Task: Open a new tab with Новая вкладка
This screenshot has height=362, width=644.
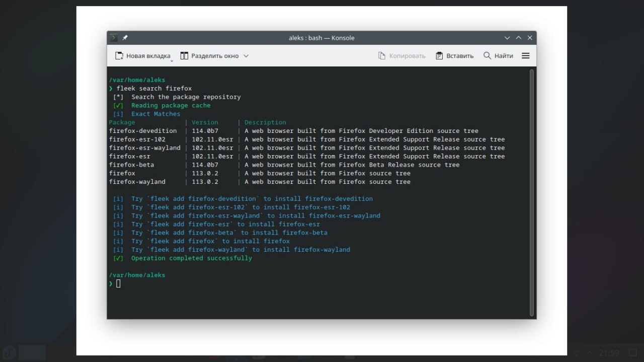Action: coord(143,56)
